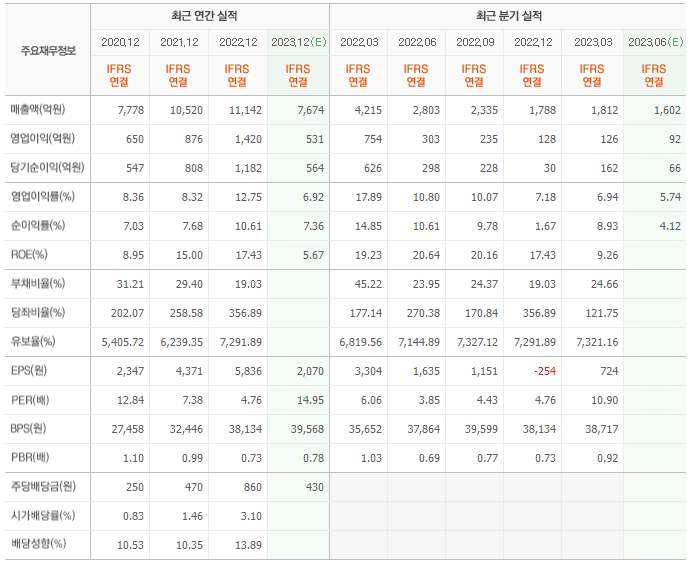Click the ROE(%) row label
The image size is (690, 563).
(x=29, y=254)
